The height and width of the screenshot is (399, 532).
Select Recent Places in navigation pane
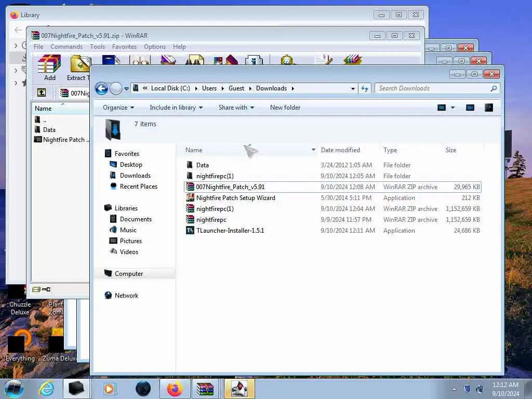pos(138,187)
